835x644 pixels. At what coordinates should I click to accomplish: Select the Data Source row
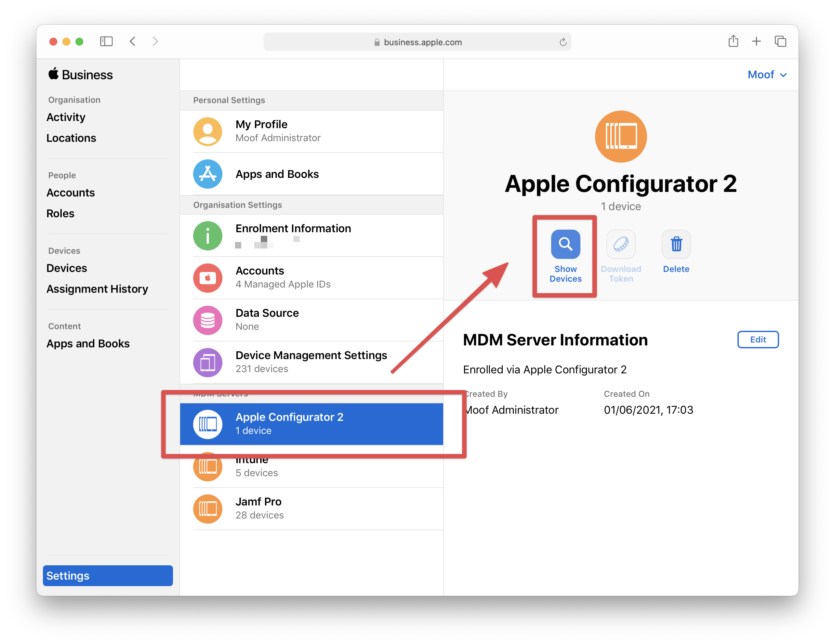(x=311, y=320)
